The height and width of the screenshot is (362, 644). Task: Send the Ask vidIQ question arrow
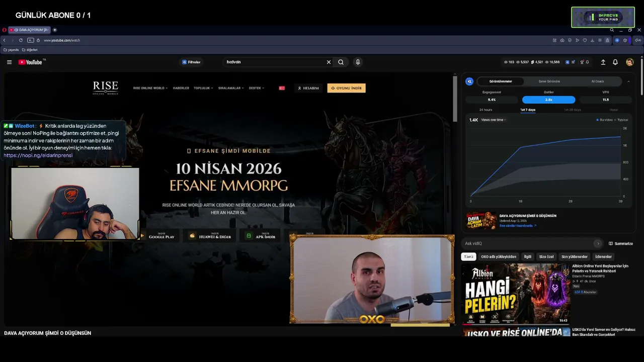click(598, 243)
